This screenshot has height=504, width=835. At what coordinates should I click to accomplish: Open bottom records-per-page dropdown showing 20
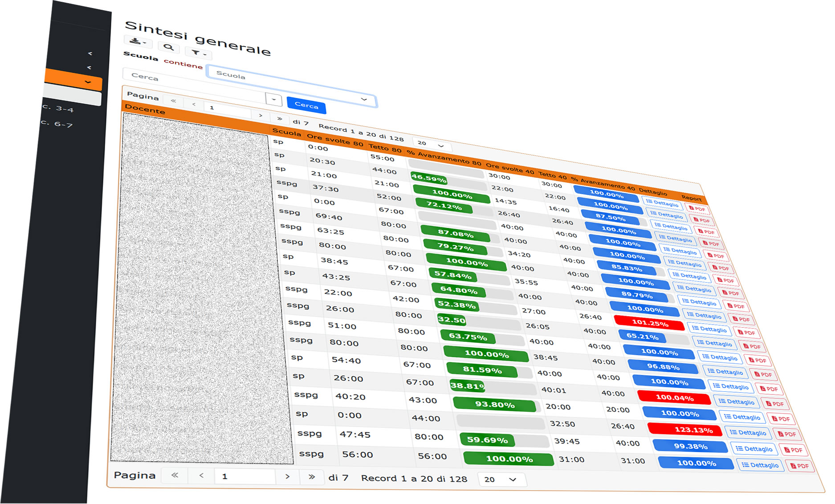pyautogui.click(x=502, y=480)
